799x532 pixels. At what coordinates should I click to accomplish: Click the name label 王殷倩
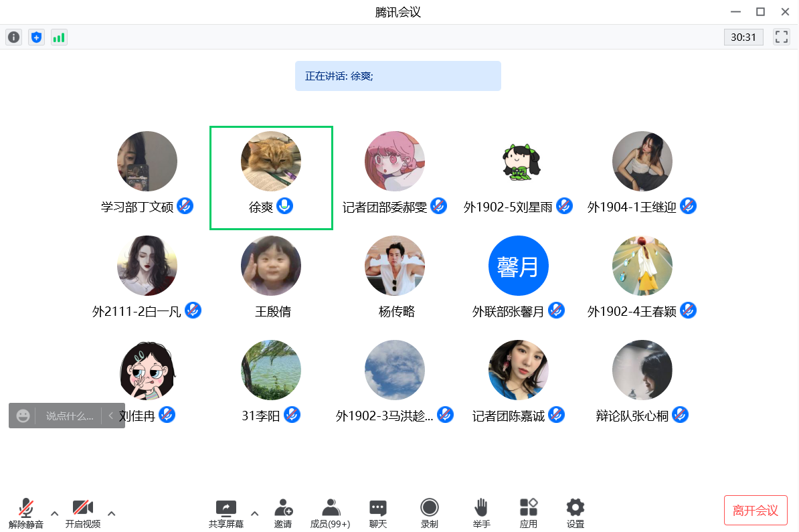coord(272,311)
